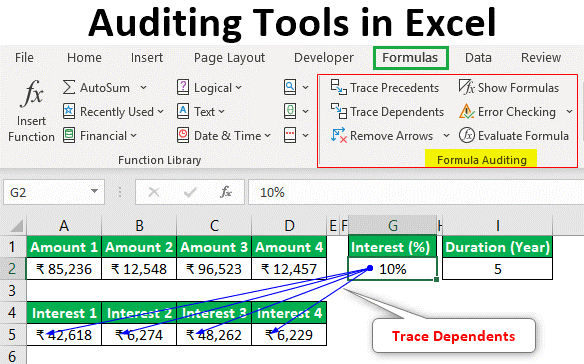Open the File tab
The height and width of the screenshot is (364, 584).
(24, 58)
